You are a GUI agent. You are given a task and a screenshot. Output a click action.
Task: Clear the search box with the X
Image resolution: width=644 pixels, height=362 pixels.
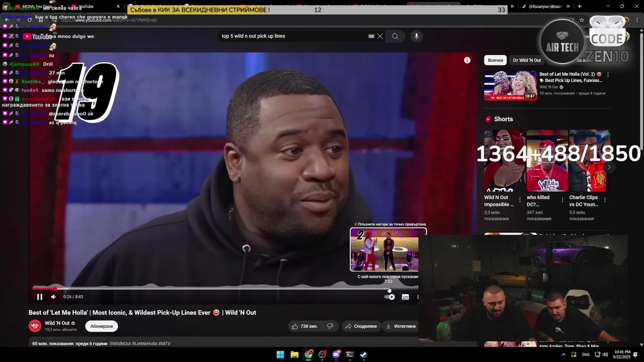pyautogui.click(x=380, y=36)
